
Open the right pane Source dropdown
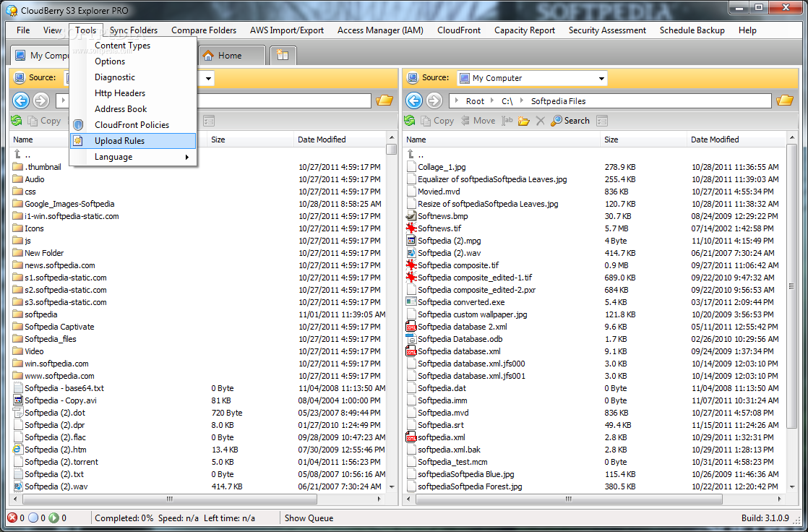tap(601, 78)
